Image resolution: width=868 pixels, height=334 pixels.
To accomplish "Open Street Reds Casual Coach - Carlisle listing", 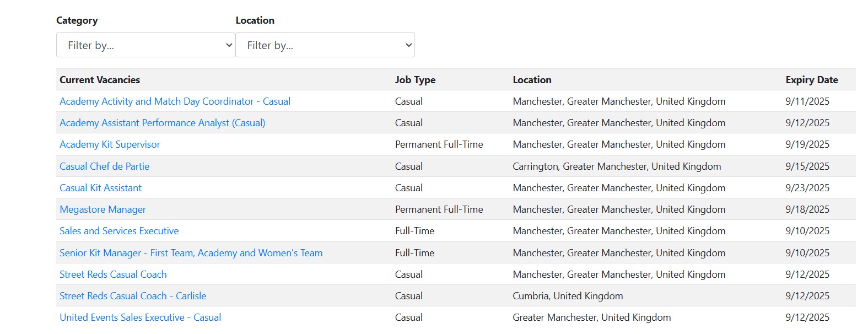I will point(133,296).
